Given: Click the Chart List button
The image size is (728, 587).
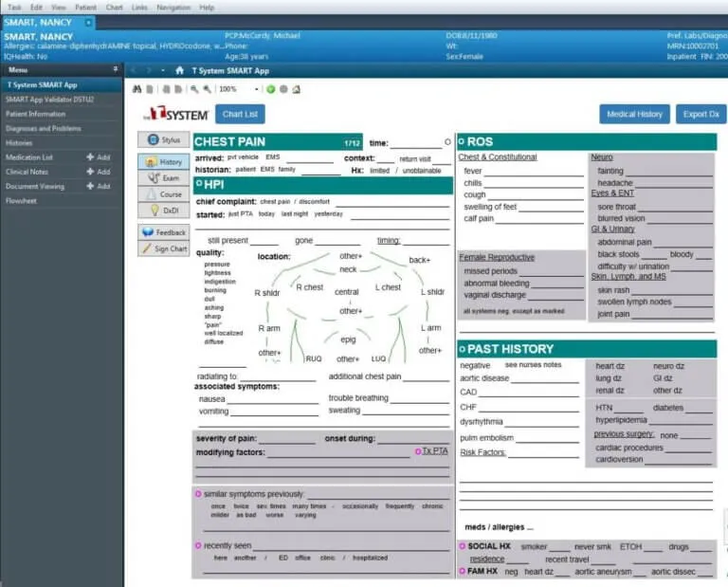Looking at the screenshot, I should (240, 114).
